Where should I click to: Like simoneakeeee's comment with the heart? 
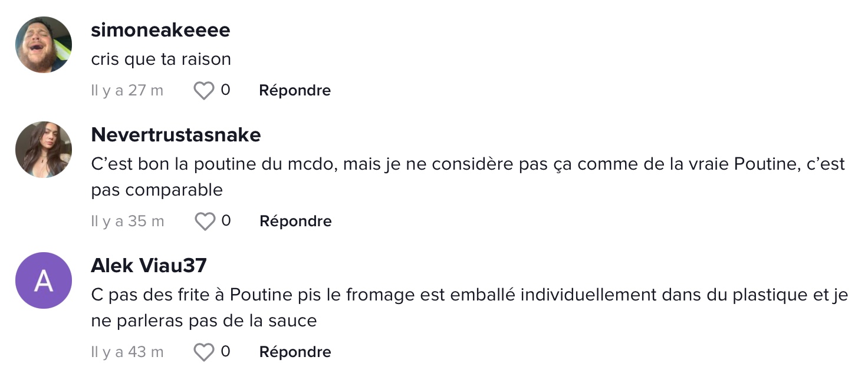204,91
